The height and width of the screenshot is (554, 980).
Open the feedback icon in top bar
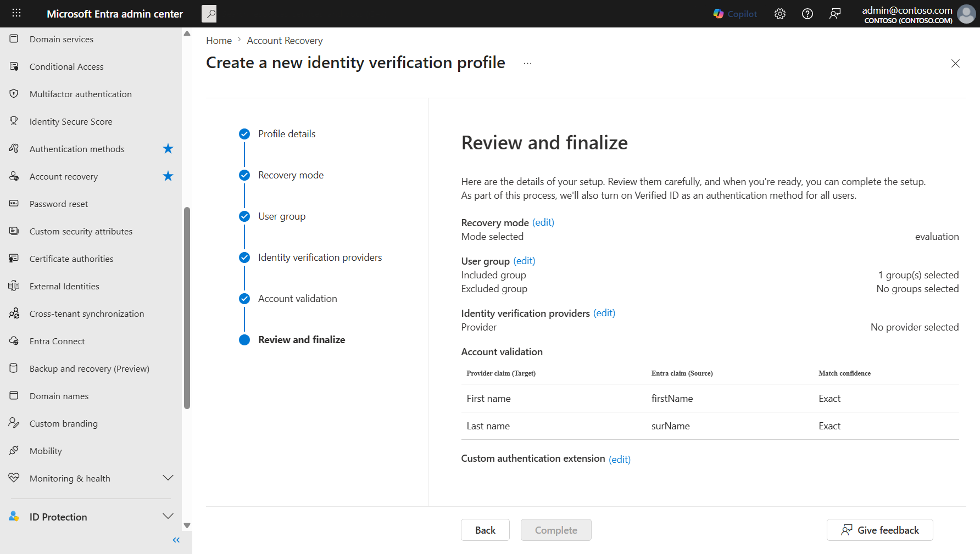click(x=835, y=14)
